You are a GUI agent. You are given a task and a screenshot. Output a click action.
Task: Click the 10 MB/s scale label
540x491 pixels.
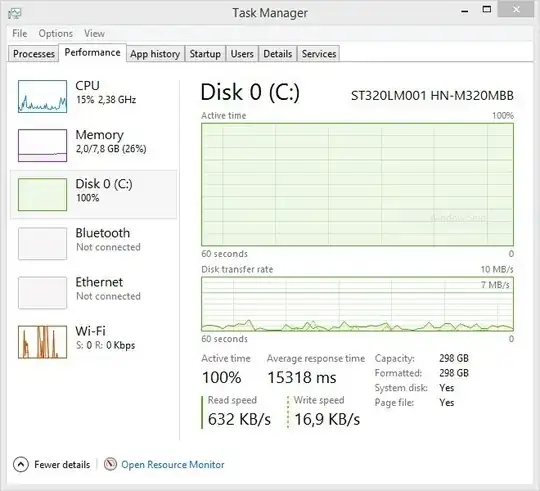point(497,269)
